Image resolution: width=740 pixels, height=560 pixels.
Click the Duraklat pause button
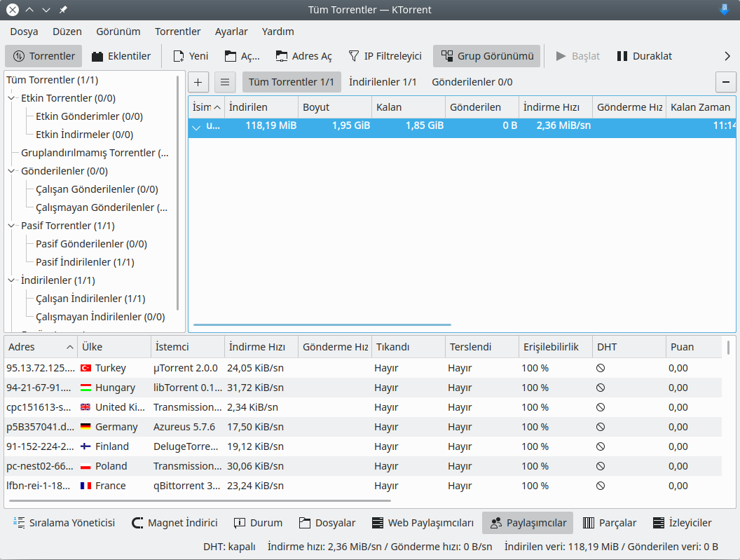[x=644, y=56]
